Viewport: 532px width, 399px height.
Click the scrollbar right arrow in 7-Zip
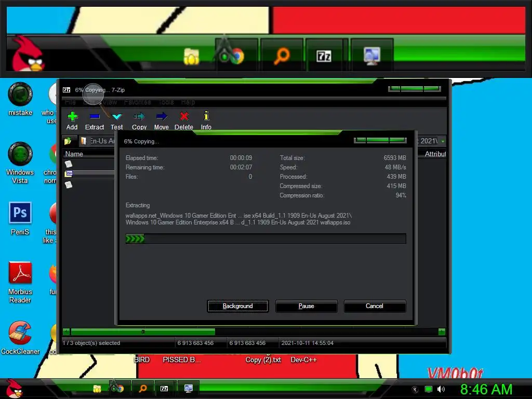442,331
